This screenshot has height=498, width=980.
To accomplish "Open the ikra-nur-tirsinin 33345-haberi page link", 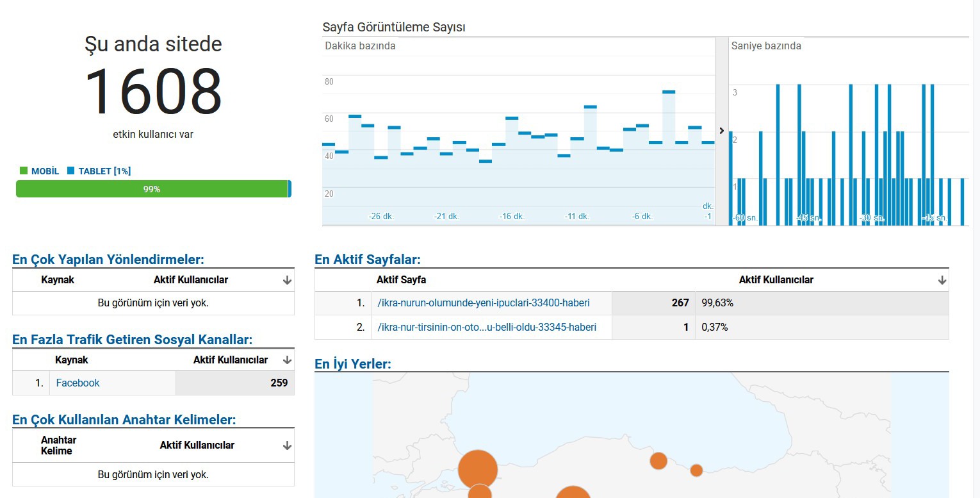I will 487,327.
